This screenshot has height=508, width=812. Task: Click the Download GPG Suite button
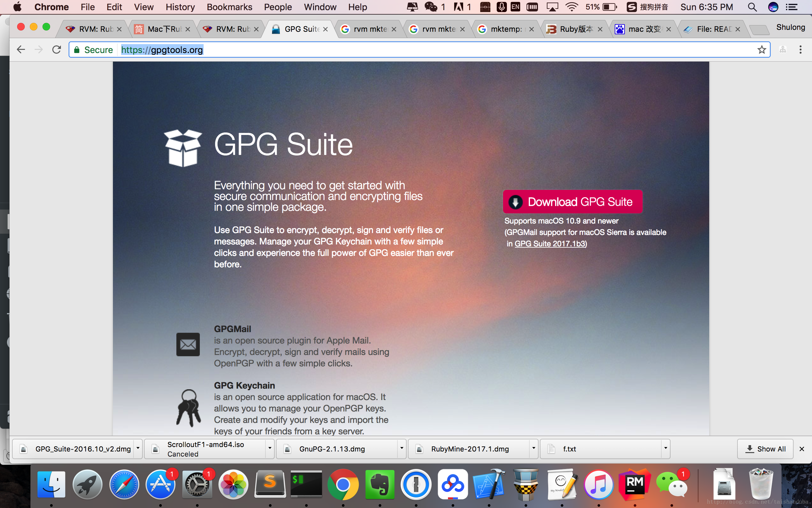tap(573, 202)
